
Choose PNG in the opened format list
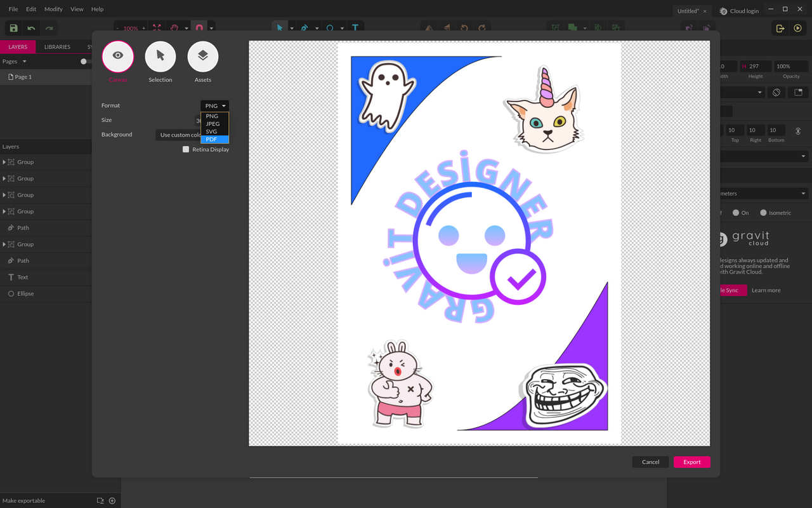pos(214,116)
